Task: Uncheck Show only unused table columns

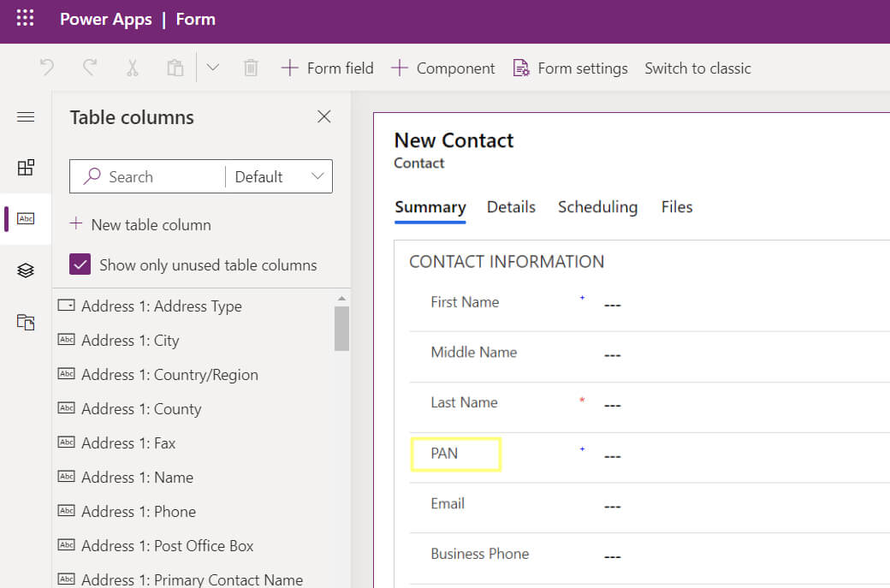Action: 80,264
